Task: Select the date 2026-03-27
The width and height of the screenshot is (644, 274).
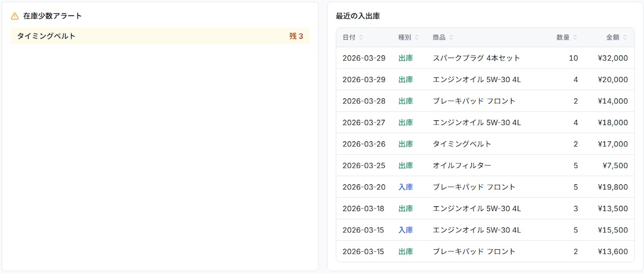Action: pyautogui.click(x=364, y=122)
